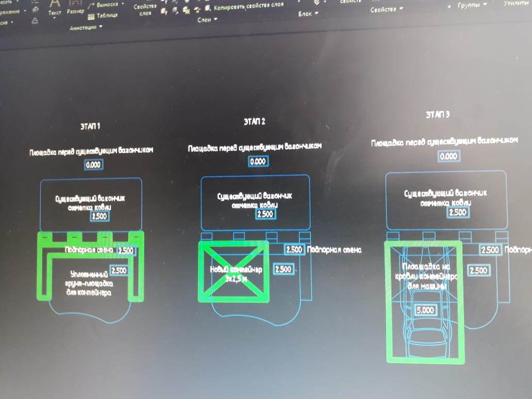
Task: Click the small curve icon below the box icon
Action: pyautogui.click(x=35, y=21)
